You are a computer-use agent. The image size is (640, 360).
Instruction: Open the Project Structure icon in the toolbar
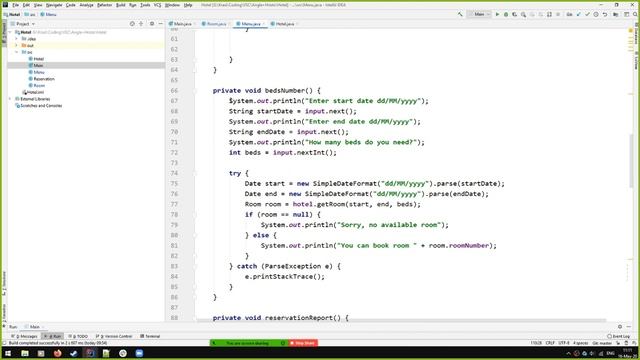tap(616, 14)
